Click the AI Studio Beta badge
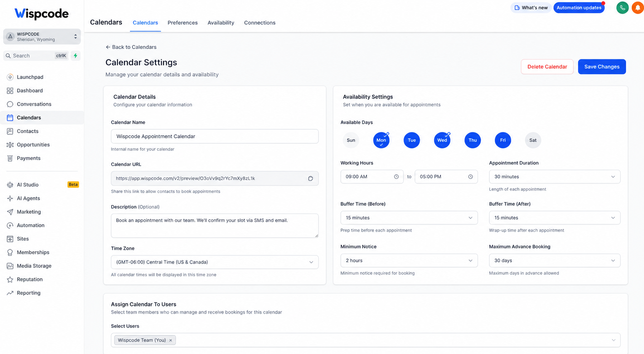644x354 pixels. click(x=73, y=185)
